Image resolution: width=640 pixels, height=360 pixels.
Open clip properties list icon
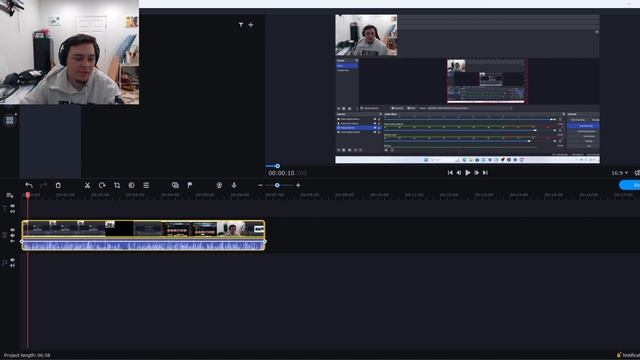146,185
